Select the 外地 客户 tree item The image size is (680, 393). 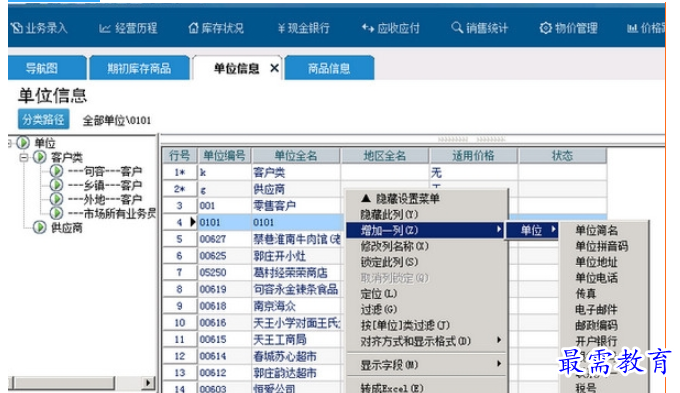pyautogui.click(x=105, y=200)
